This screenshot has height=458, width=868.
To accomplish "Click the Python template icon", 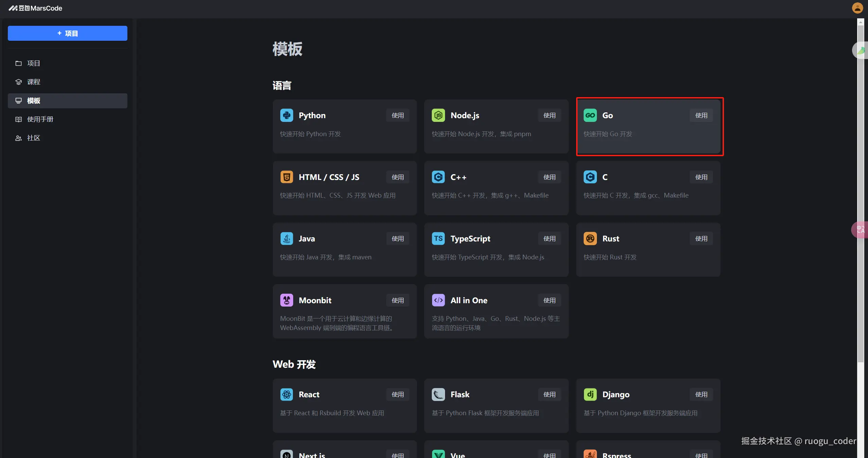I will point(286,115).
